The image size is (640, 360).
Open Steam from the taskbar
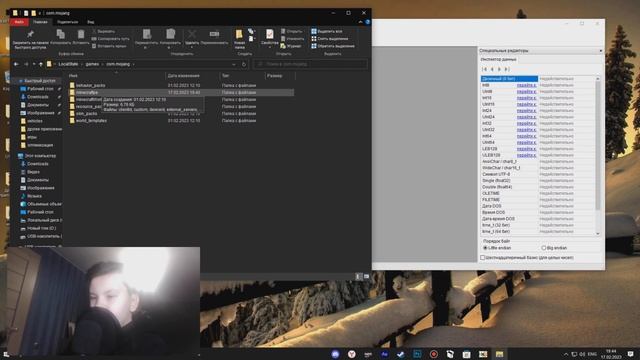click(x=400, y=354)
